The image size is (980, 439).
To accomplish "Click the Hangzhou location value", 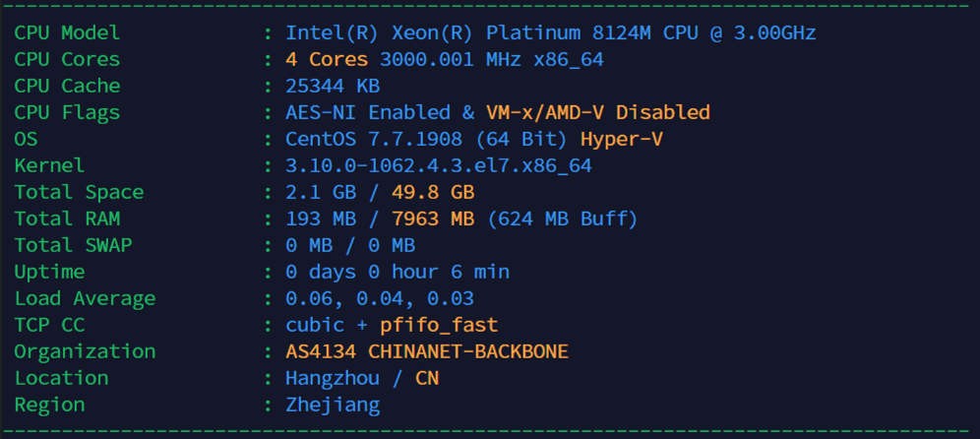I will pos(333,378).
